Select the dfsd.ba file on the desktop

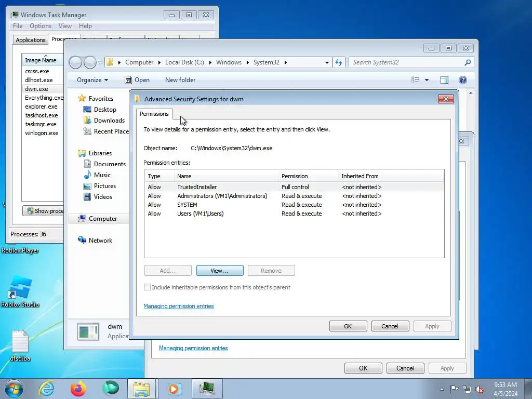click(20, 346)
